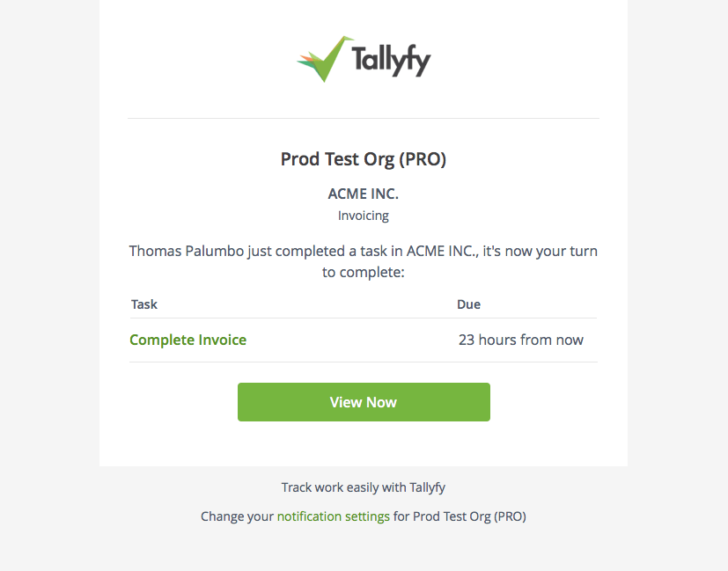Select the Due column header

[x=468, y=304]
